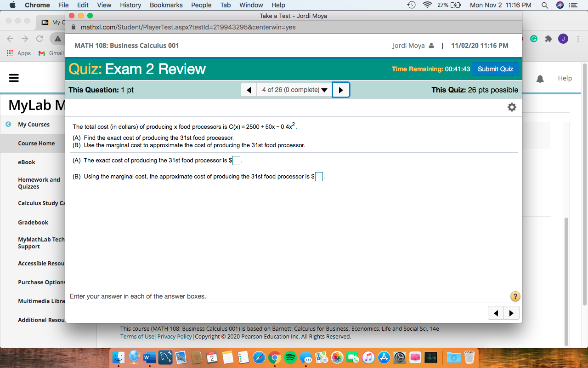Open Maps from the Dock
Image resolution: width=588 pixels, height=368 pixels.
pyautogui.click(x=322, y=357)
